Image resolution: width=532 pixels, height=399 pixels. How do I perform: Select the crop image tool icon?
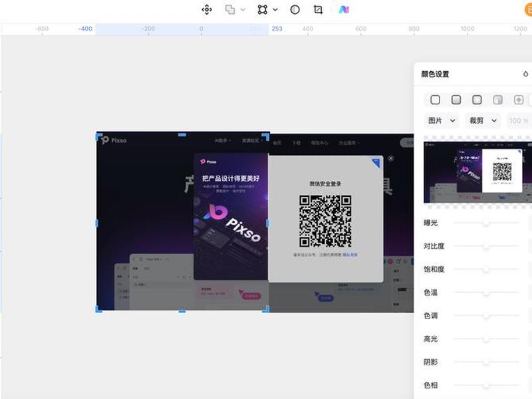coord(318,9)
